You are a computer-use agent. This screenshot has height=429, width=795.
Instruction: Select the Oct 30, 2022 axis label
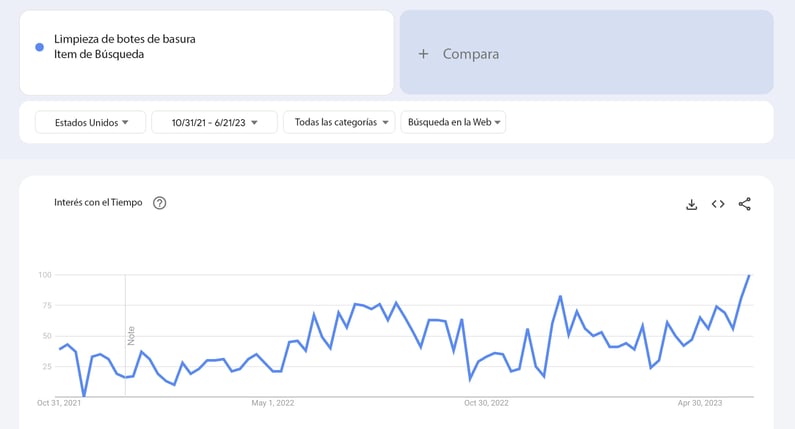pos(486,404)
